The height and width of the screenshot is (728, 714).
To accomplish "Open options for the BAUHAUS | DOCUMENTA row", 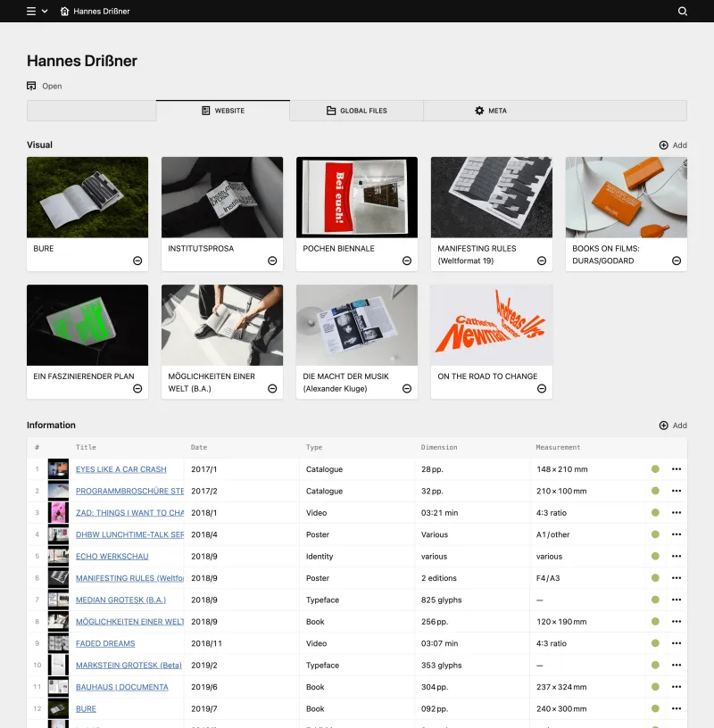I will [x=676, y=687].
